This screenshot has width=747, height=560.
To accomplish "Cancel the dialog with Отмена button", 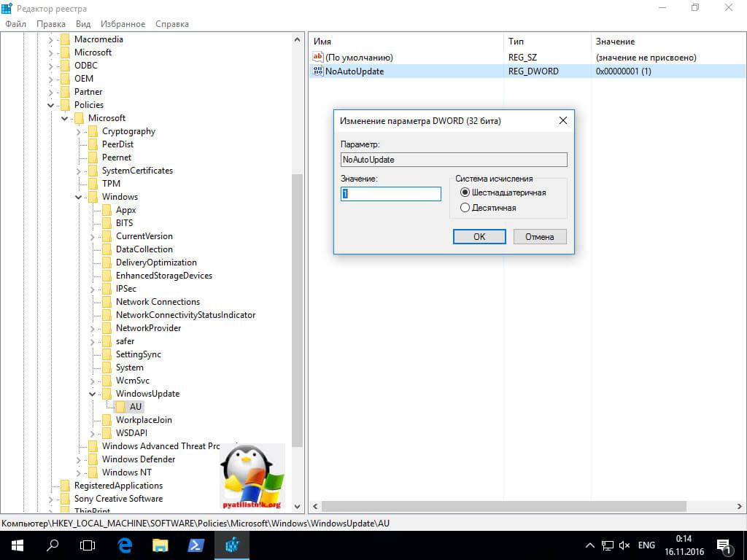I will pos(540,237).
